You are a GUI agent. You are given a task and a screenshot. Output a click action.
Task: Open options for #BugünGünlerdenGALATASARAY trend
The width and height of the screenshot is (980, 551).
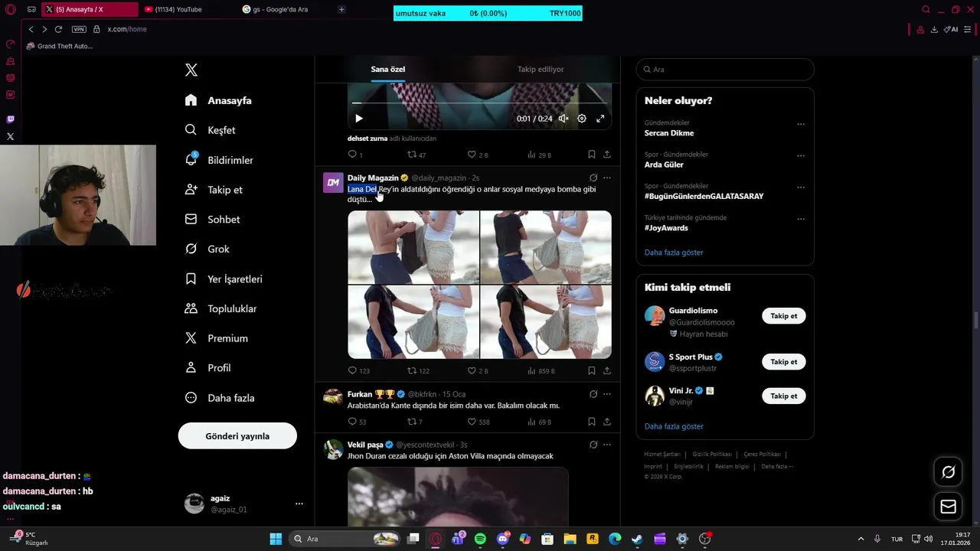[801, 187]
